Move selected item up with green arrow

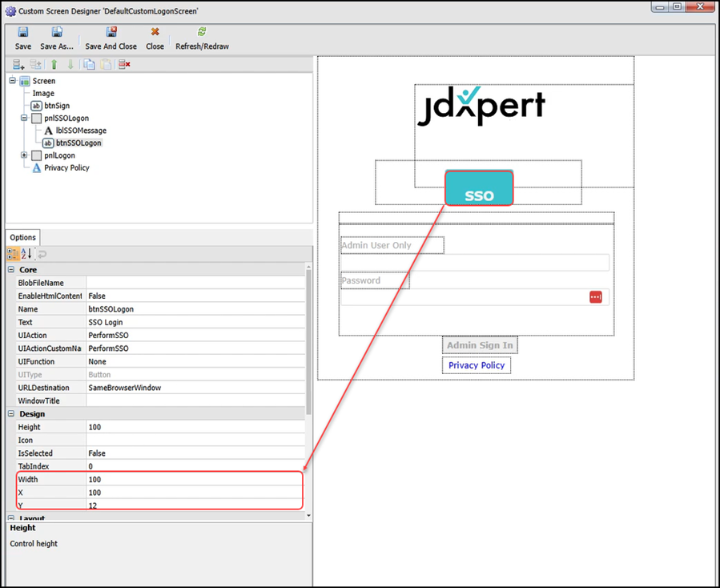click(x=54, y=65)
